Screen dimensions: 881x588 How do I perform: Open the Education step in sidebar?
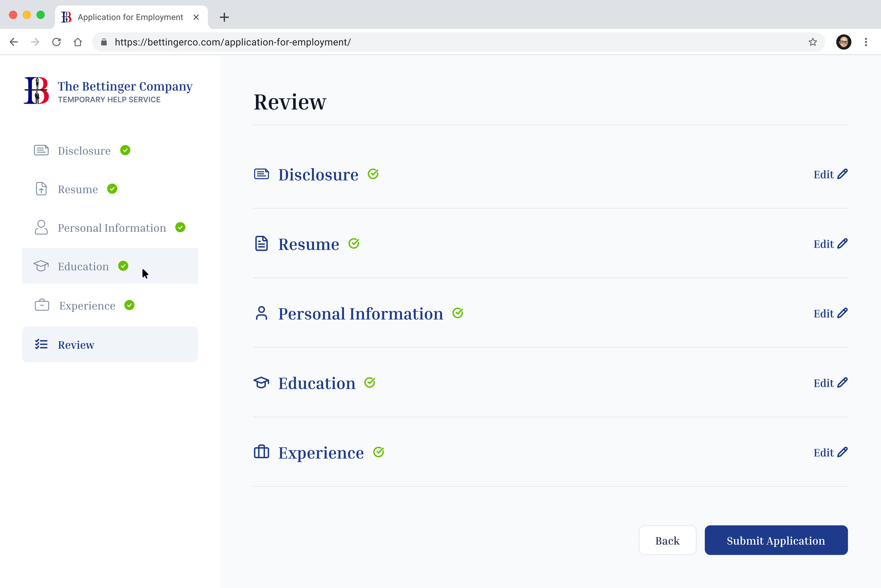(110, 266)
